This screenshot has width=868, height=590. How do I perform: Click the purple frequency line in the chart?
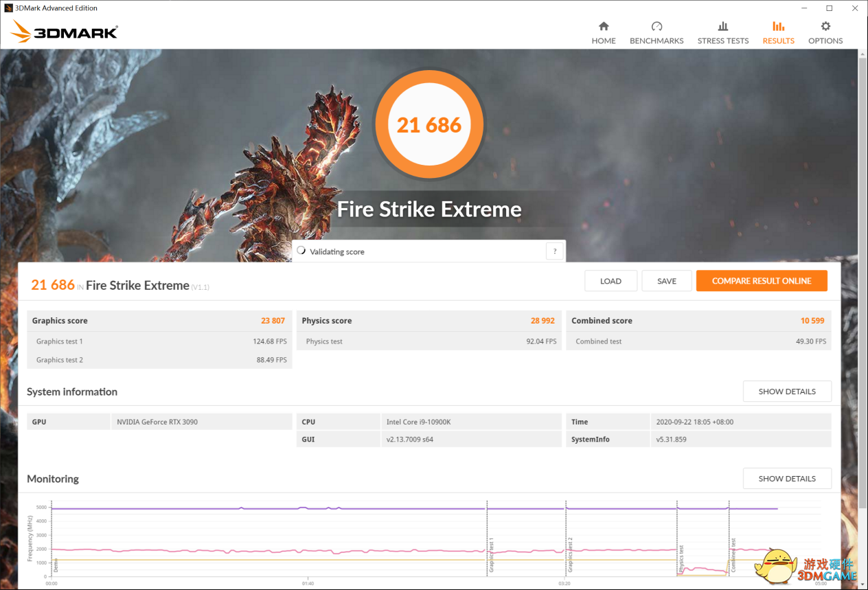click(415, 508)
